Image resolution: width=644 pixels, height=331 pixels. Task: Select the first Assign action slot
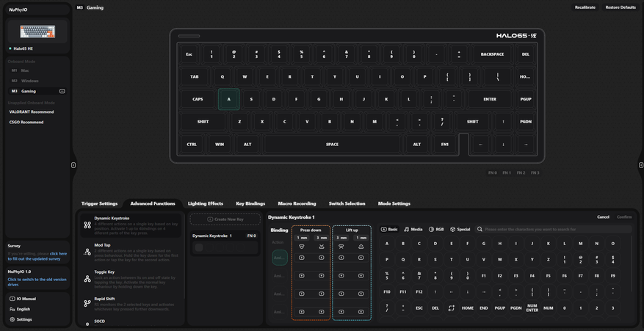pyautogui.click(x=280, y=258)
